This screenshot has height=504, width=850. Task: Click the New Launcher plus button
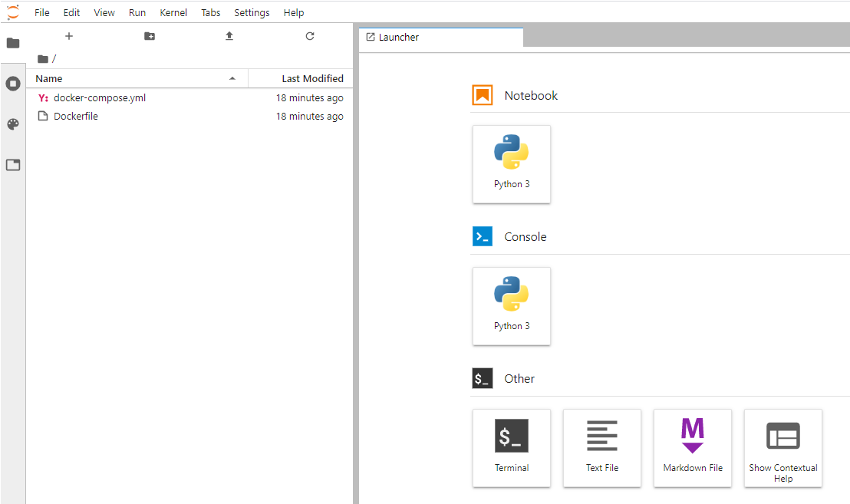pos(69,36)
